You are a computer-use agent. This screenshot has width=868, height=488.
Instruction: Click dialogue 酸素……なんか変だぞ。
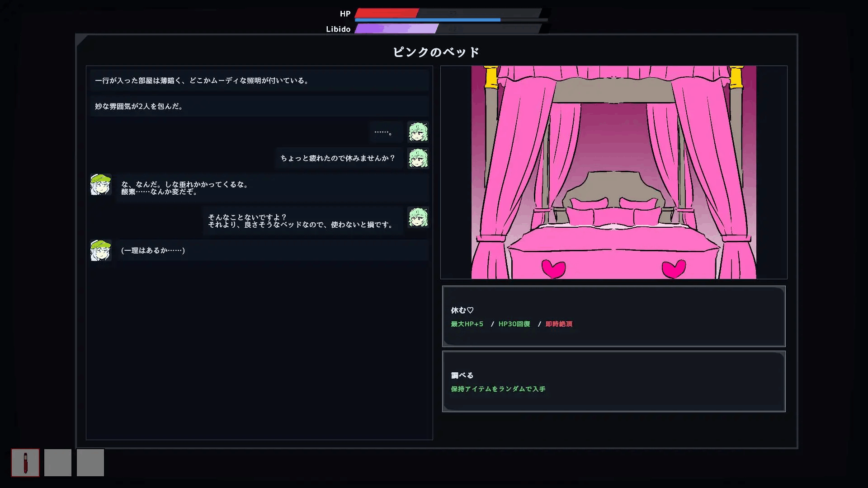[159, 192]
